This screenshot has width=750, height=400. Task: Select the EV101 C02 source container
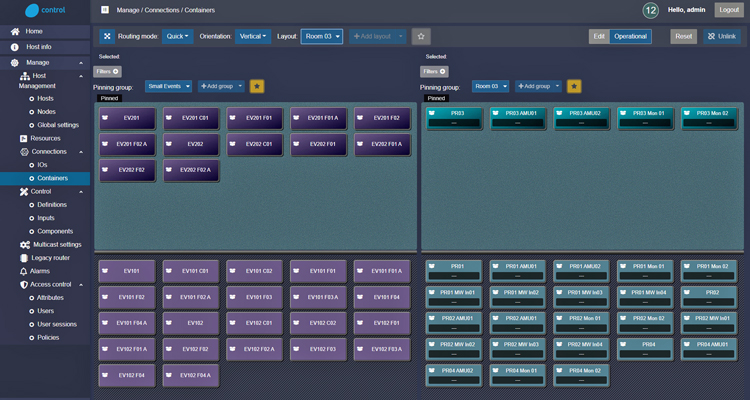[254, 271]
